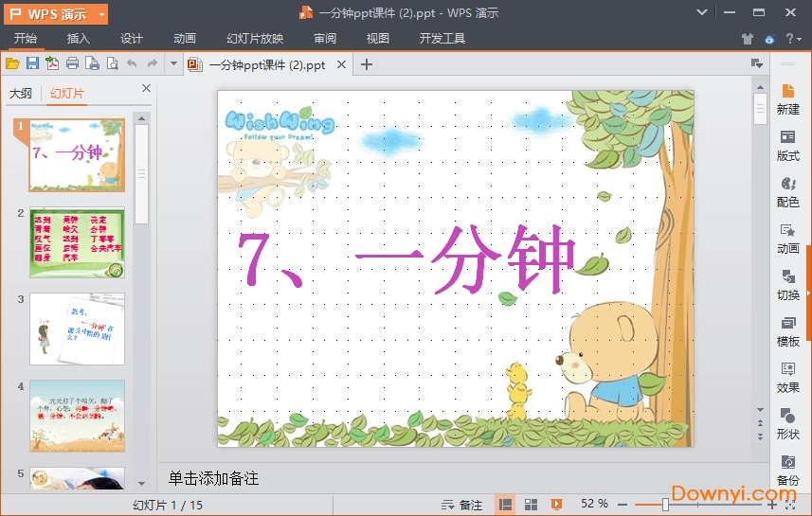Expand the quick access toolbar dropdown
The width and height of the screenshot is (812, 516).
pos(173,63)
